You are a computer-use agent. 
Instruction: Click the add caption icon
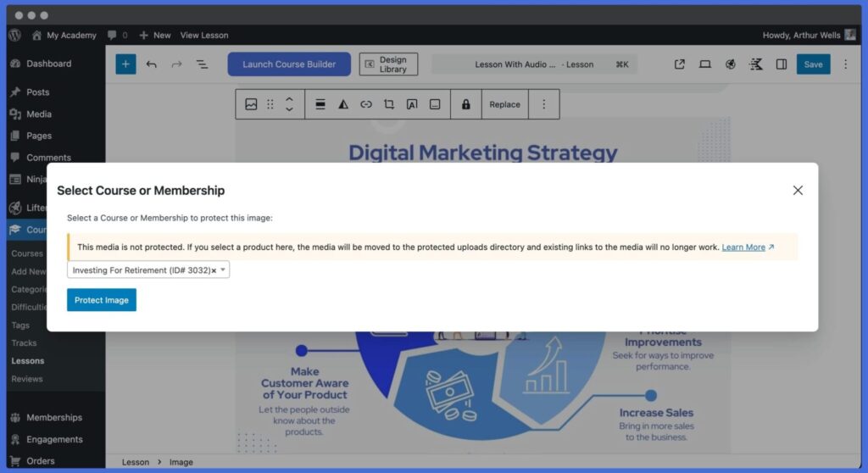(435, 104)
